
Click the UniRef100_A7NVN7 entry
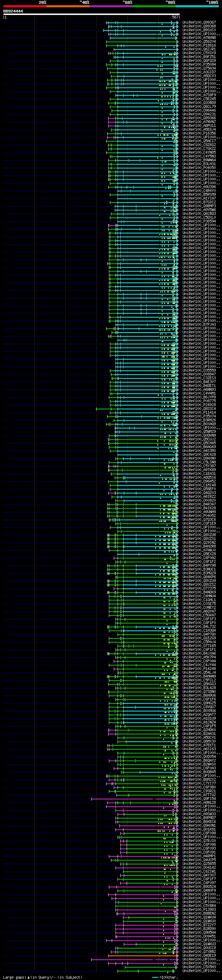pyautogui.click(x=199, y=122)
